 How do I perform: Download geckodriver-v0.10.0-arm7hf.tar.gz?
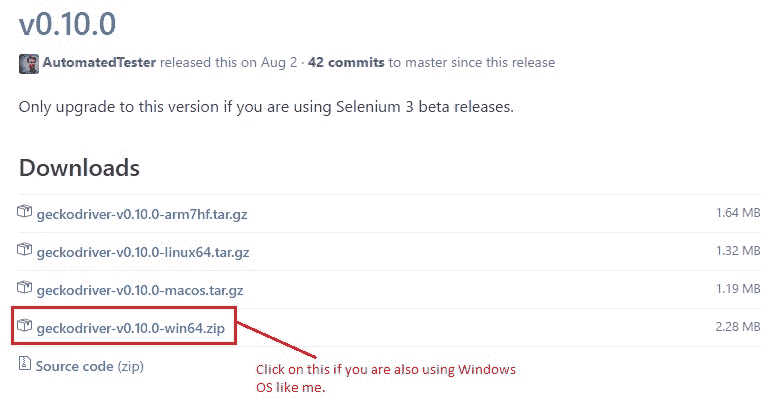tap(142, 214)
